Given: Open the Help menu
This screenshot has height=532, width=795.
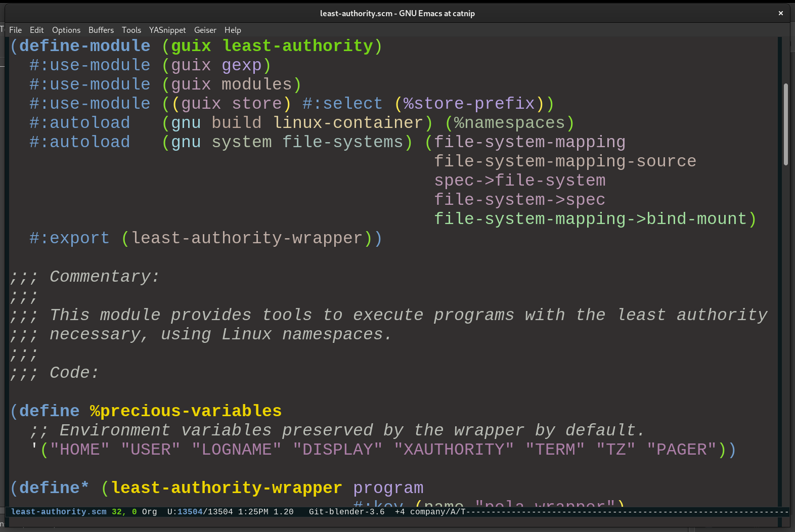Looking at the screenshot, I should 233,30.
